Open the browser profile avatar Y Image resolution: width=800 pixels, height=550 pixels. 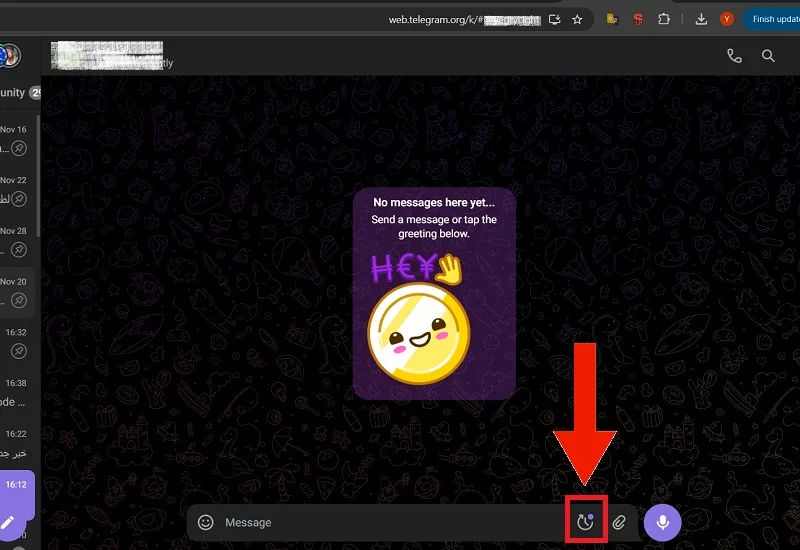(727, 19)
